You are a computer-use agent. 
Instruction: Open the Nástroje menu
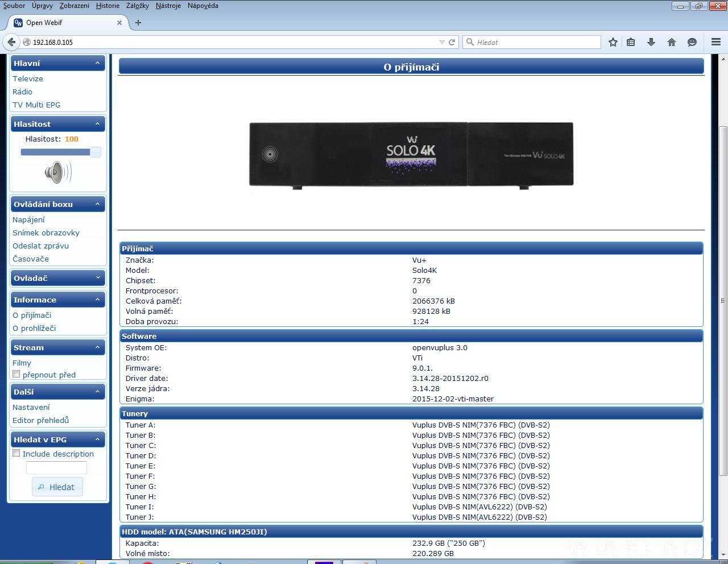pos(168,6)
